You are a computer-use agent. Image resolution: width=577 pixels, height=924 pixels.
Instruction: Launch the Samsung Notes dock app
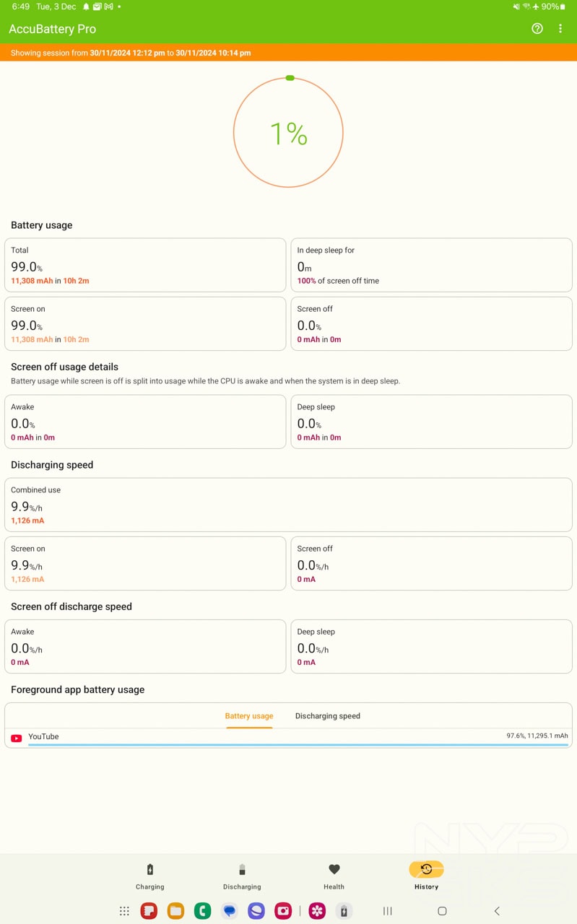(x=149, y=911)
